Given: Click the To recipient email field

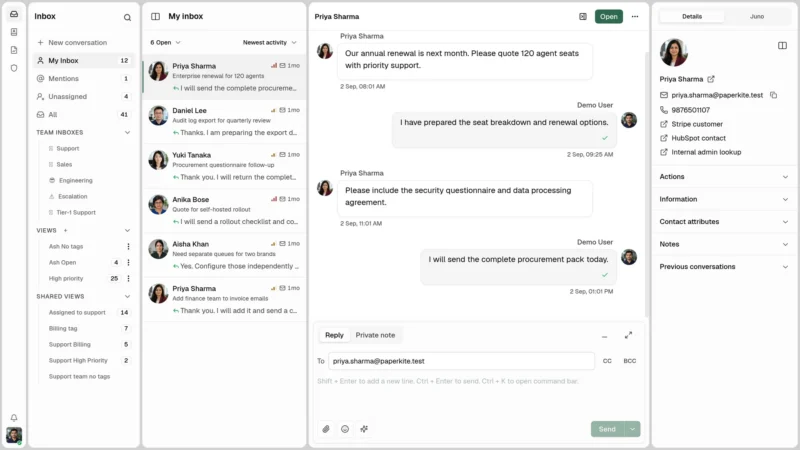Looking at the screenshot, I should tap(461, 361).
